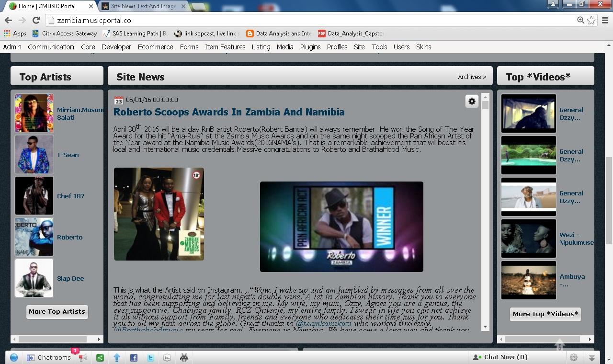The height and width of the screenshot is (364, 613).
Task: Open the Chatrooms panel
Action: tap(48, 357)
